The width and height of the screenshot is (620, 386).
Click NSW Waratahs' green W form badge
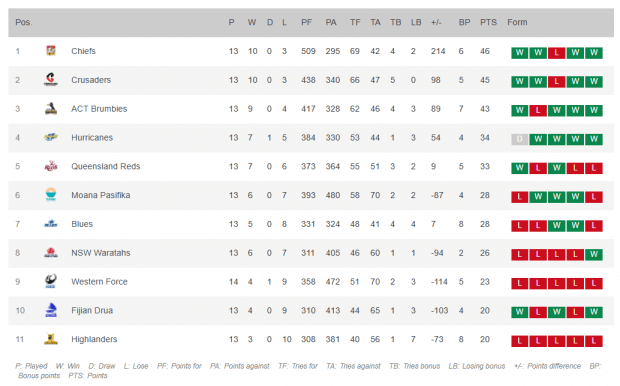tap(594, 254)
